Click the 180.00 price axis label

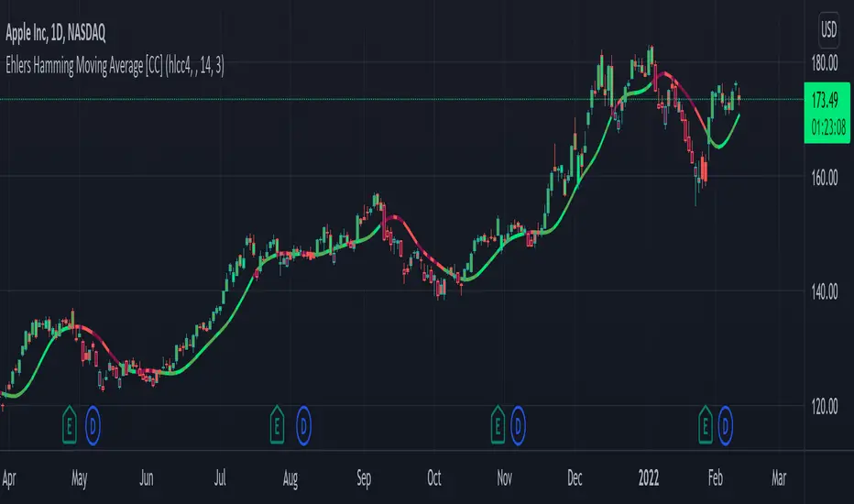coord(825,63)
